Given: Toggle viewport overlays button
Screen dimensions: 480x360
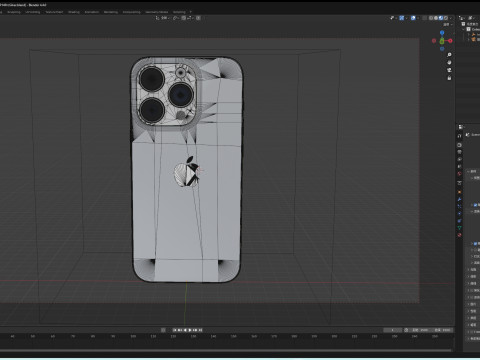Looking at the screenshot, I should click(413, 18).
